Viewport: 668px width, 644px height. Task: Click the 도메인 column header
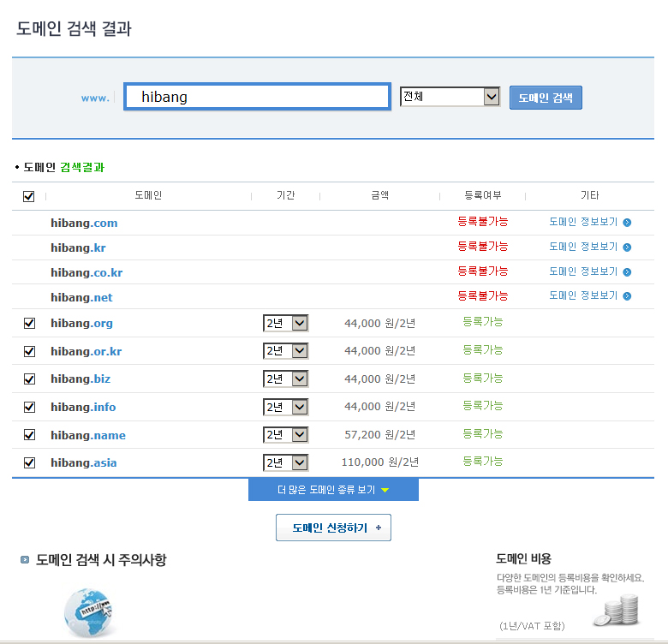point(148,195)
